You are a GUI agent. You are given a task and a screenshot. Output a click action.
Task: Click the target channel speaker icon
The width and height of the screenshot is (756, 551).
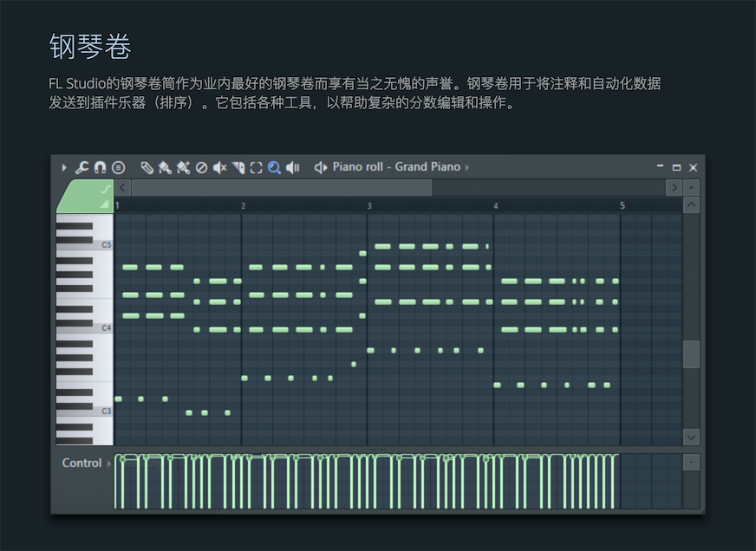pos(321,167)
